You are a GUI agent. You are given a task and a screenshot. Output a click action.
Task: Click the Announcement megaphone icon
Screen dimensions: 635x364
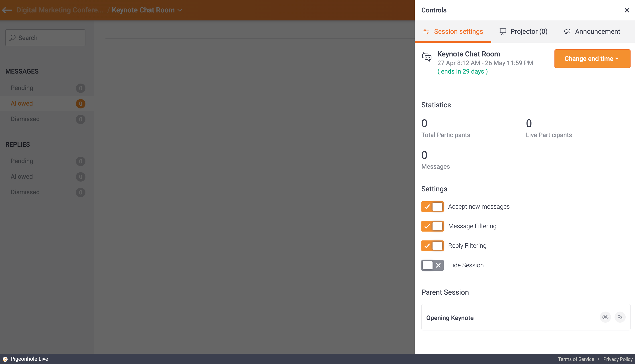(567, 32)
